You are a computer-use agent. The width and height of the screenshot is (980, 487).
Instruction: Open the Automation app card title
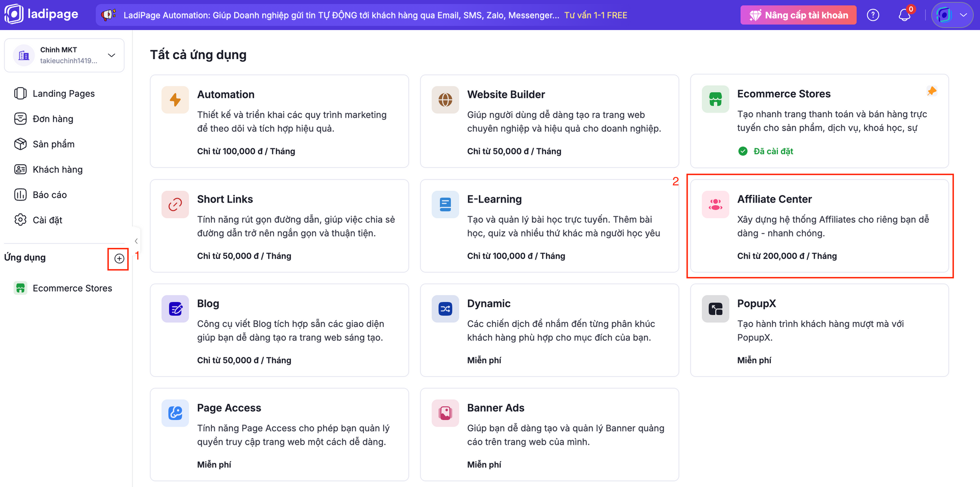[226, 94]
